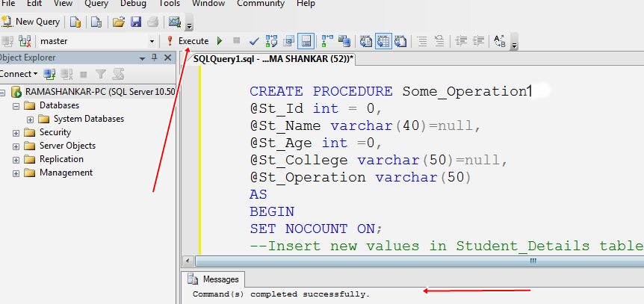
Task: Expand the Security folder
Action: click(x=16, y=133)
